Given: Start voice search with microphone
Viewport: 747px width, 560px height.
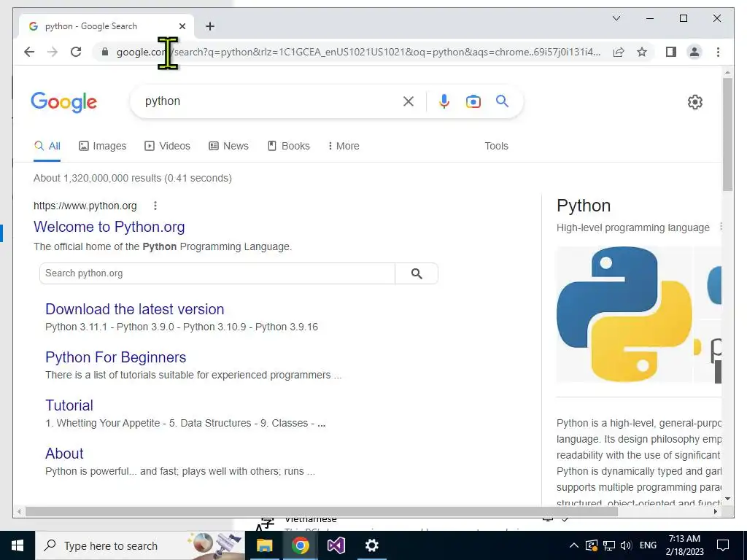Looking at the screenshot, I should pos(444,101).
